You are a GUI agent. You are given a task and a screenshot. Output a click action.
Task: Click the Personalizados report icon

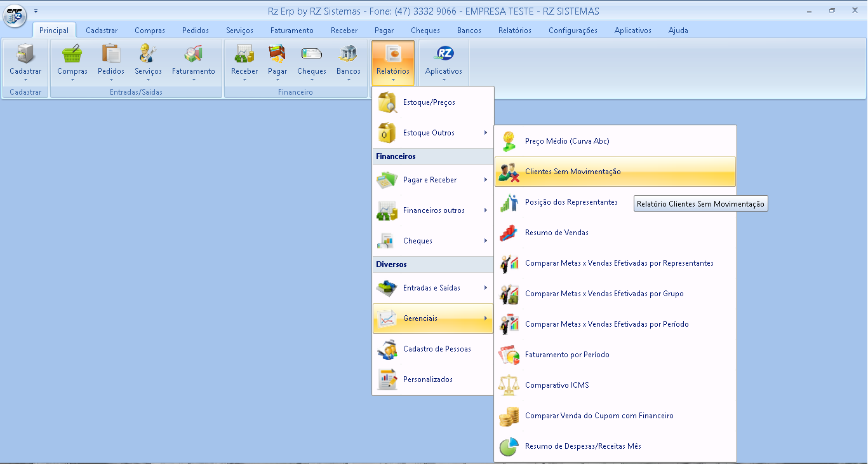(x=387, y=379)
